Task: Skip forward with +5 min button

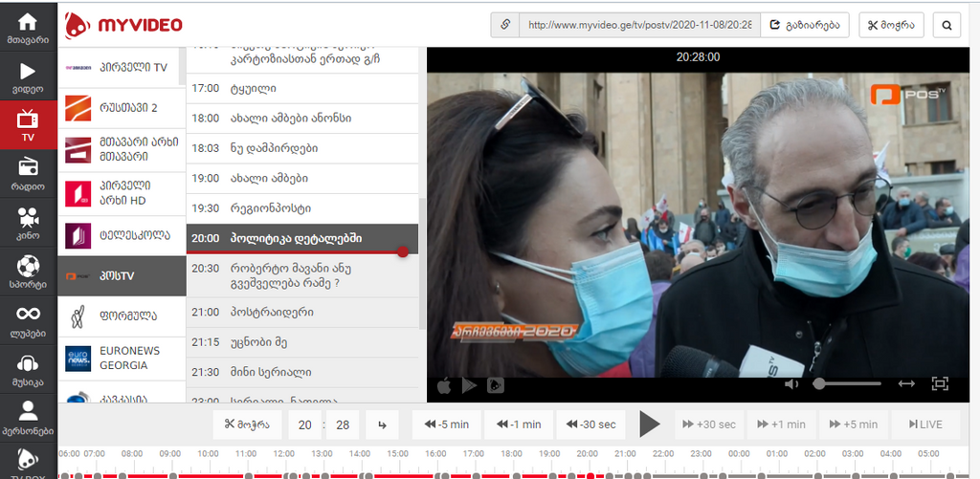Action: click(854, 425)
